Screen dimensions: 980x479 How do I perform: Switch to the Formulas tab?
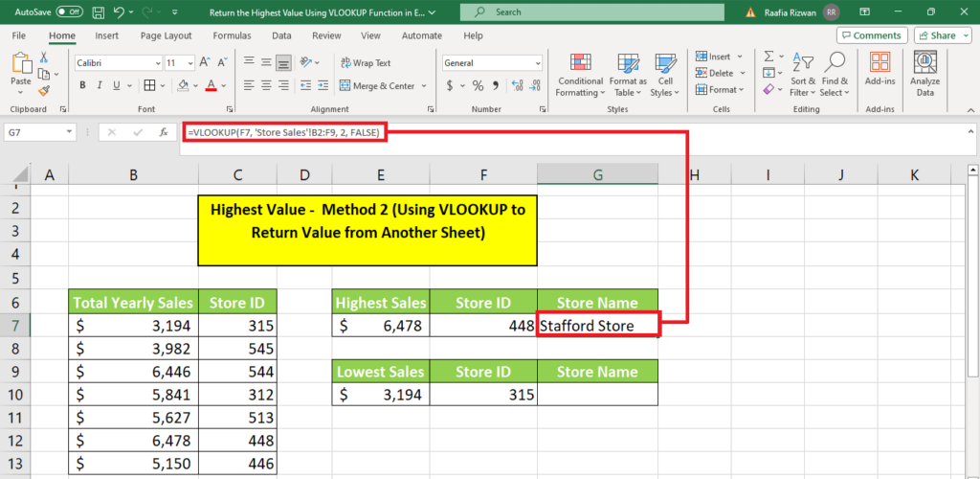coord(232,35)
